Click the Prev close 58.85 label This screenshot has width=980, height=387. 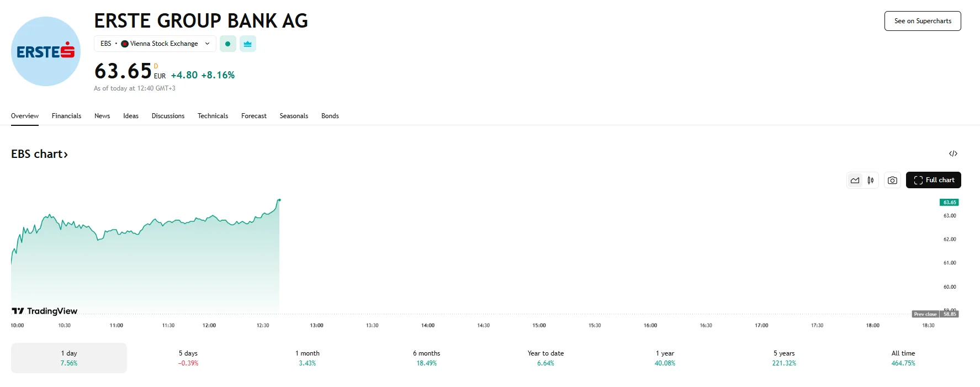click(x=935, y=314)
